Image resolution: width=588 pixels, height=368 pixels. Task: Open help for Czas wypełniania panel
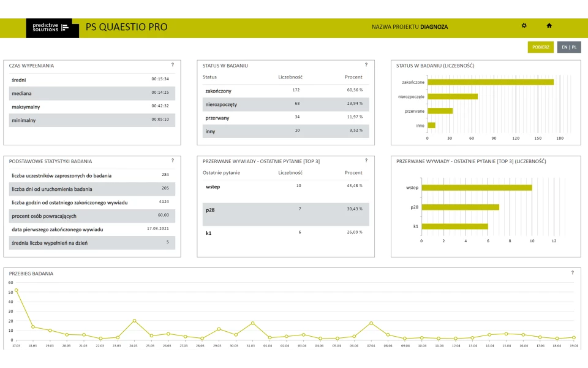(x=173, y=64)
